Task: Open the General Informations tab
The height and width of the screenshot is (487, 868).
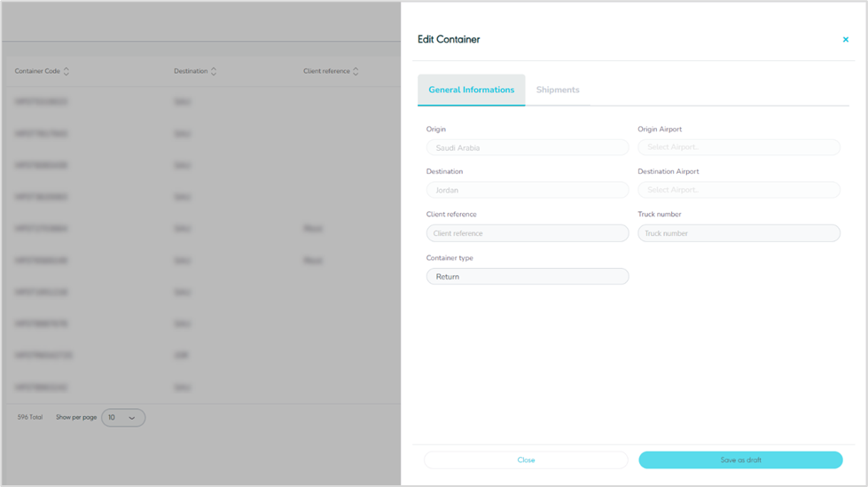Action: [x=471, y=90]
